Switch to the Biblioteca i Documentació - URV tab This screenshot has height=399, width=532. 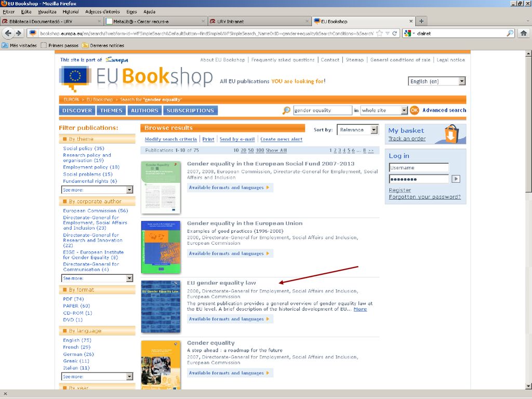click(52, 21)
